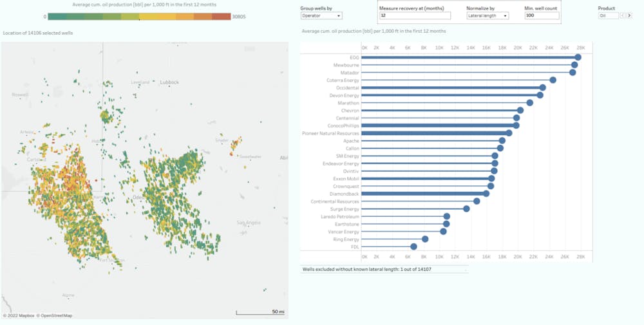Select the Matador bar endpoint dot
644x325 pixels.
(x=573, y=73)
